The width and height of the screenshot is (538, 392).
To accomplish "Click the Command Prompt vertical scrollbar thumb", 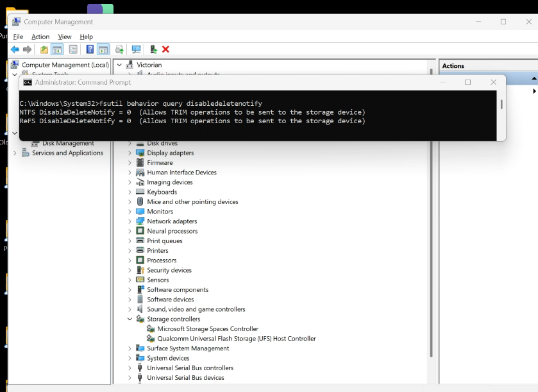I will pos(501,105).
